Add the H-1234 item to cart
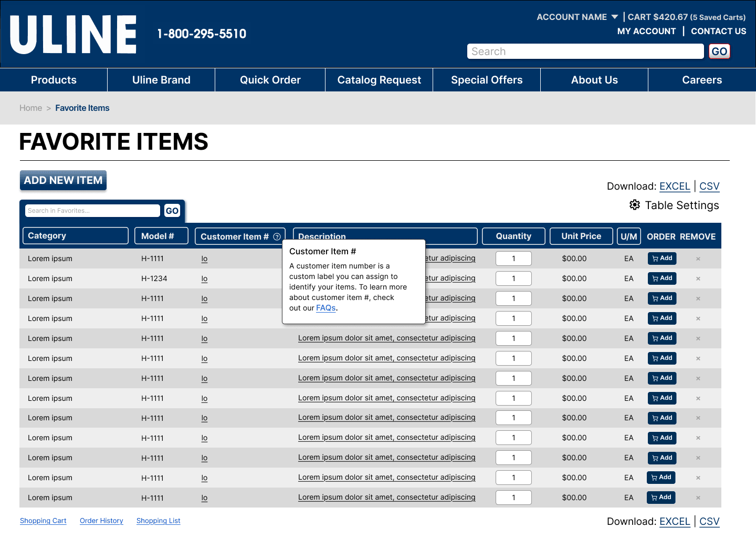This screenshot has height=538, width=756. 662,278
